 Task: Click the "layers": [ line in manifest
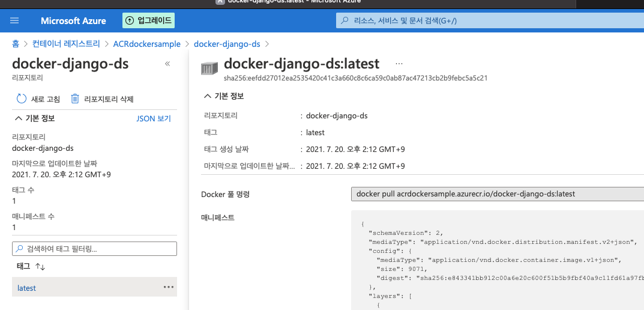click(x=390, y=296)
